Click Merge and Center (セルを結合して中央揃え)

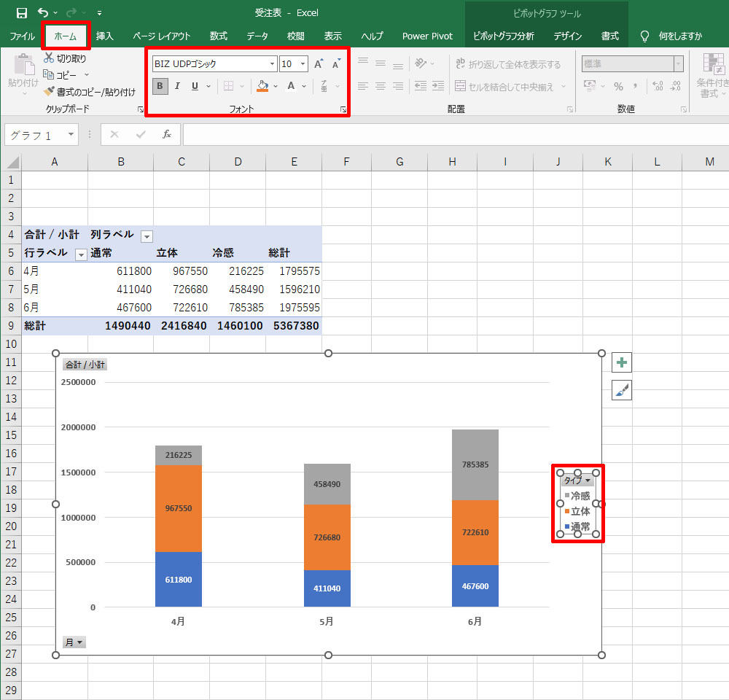pyautogui.click(x=504, y=87)
